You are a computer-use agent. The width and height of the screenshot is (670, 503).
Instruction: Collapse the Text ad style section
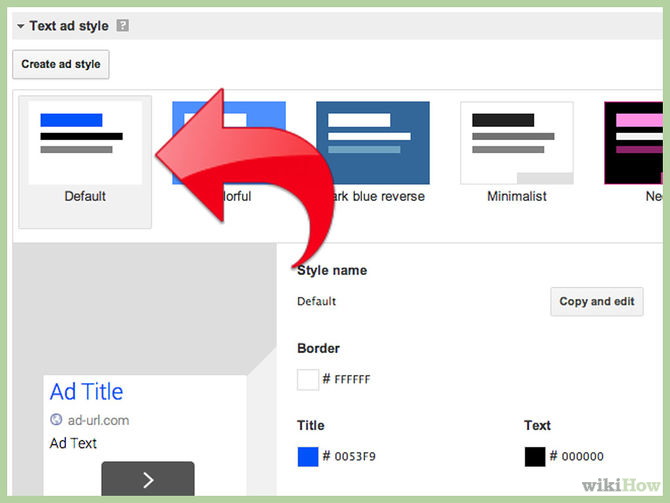click(x=21, y=26)
